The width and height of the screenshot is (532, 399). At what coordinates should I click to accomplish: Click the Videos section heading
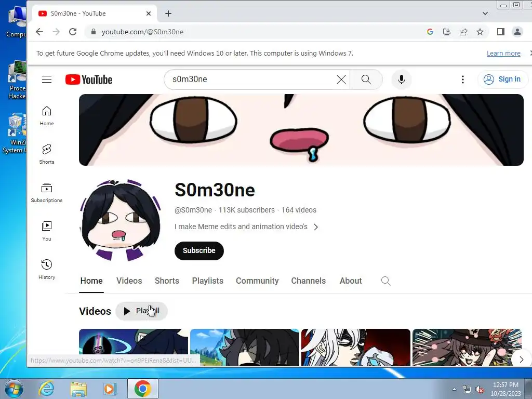[x=95, y=311]
